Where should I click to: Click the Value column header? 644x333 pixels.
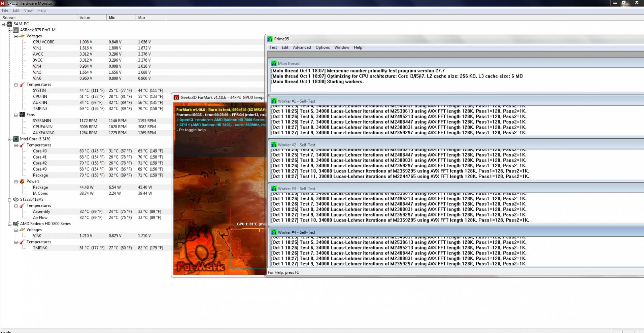[92, 18]
